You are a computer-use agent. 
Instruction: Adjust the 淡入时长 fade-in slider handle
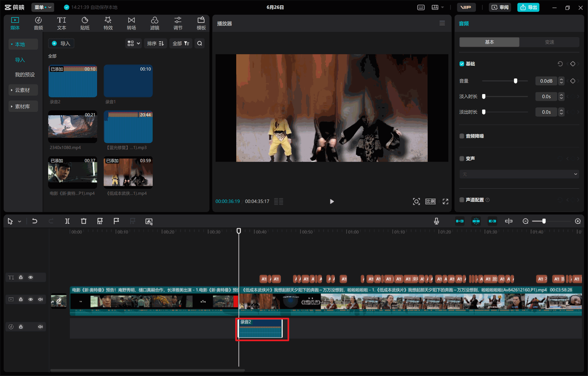[x=484, y=97]
